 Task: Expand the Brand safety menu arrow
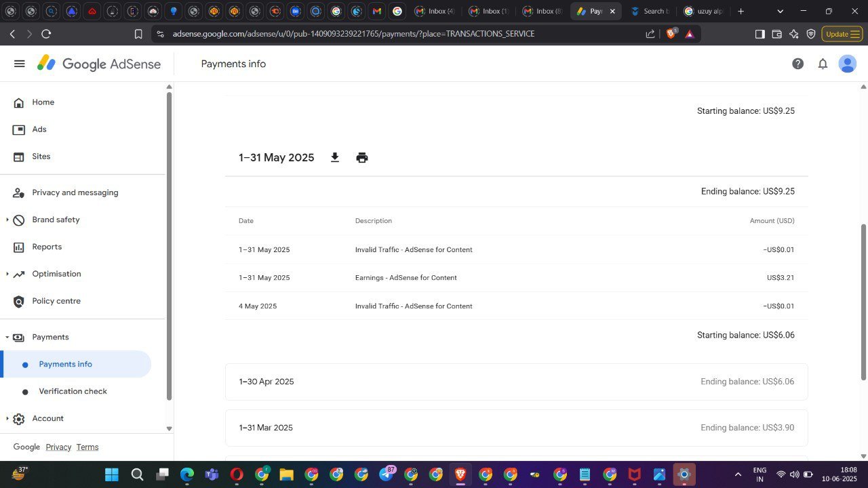coord(7,220)
